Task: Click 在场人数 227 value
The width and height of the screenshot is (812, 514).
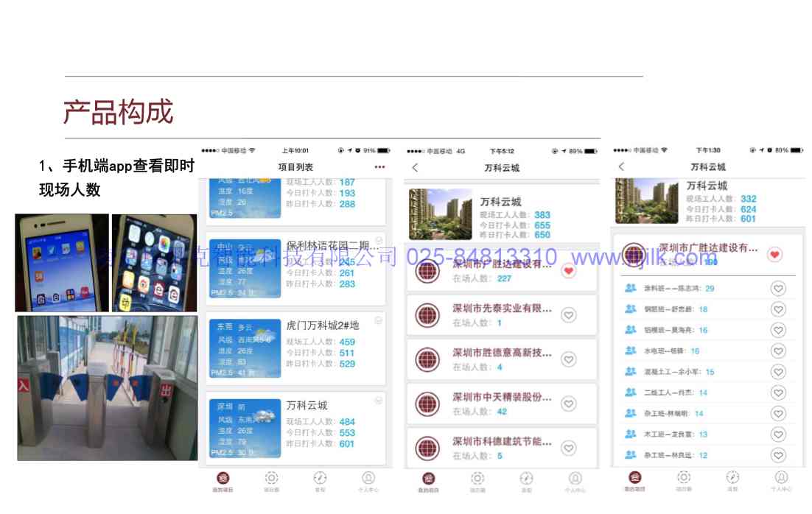Action: 505,278
